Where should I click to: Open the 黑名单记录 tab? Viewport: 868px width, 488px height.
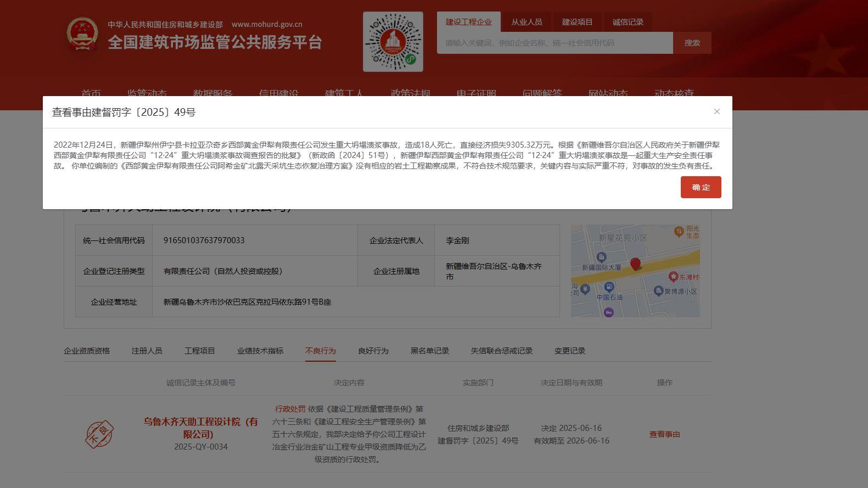coord(429,351)
